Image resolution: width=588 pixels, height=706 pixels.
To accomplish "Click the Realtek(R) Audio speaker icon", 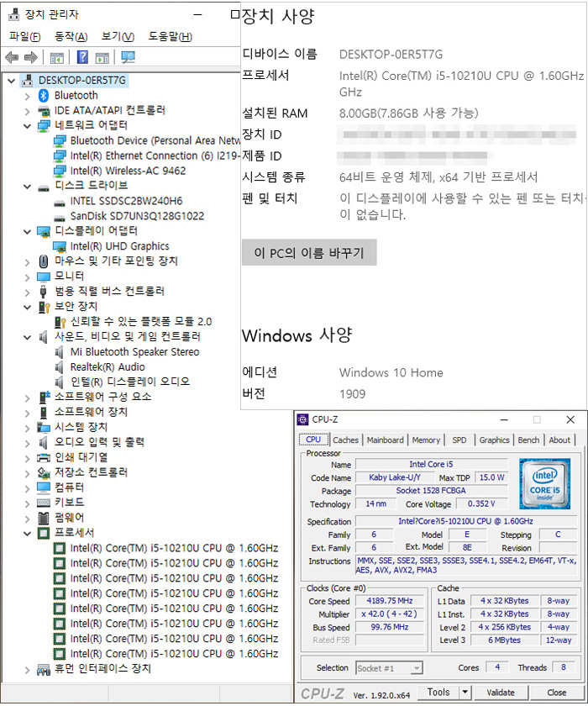I will 59,367.
